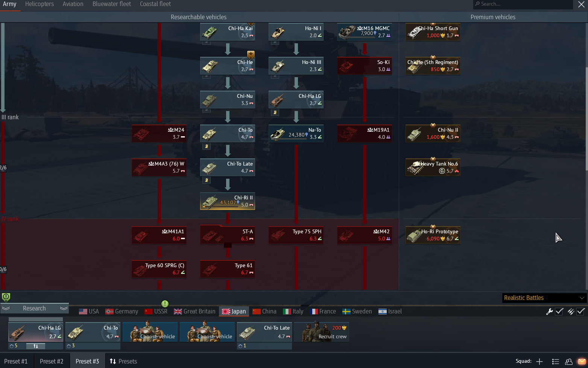Switch to the Italy nation tab
This screenshot has height=368, width=588.
293,312
